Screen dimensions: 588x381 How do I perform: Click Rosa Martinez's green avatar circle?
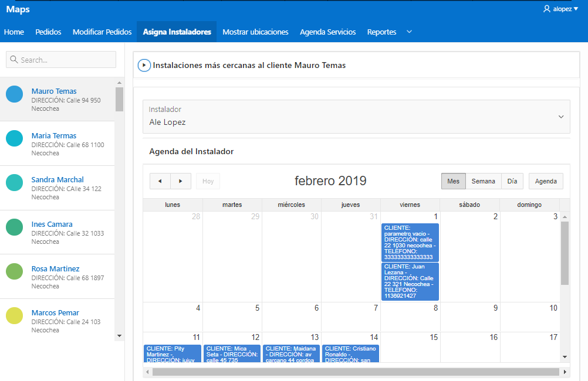tap(14, 270)
